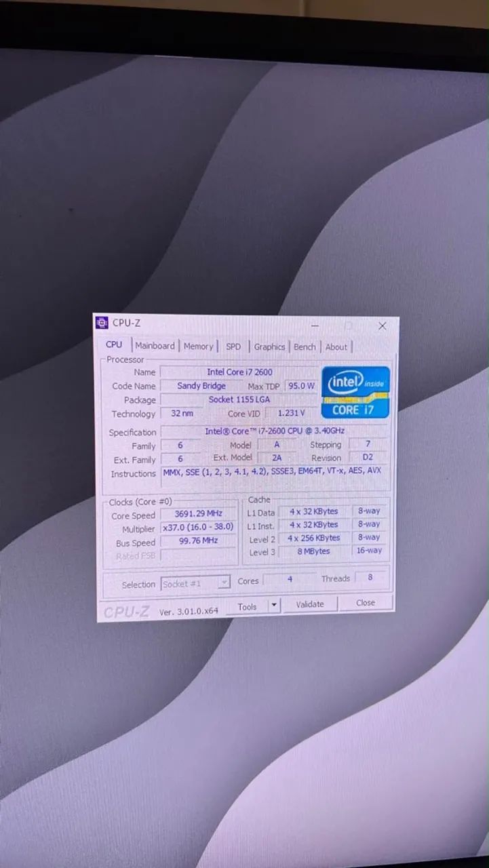Click the Core Speed value 3691.29 MHz
489x868 pixels.
(x=198, y=514)
